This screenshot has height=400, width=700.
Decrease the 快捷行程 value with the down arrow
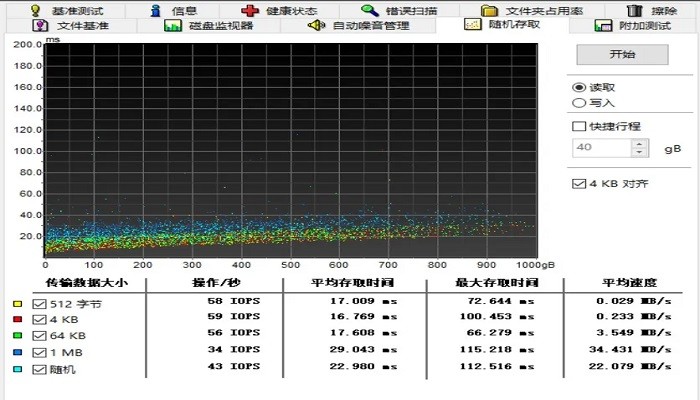click(x=640, y=152)
